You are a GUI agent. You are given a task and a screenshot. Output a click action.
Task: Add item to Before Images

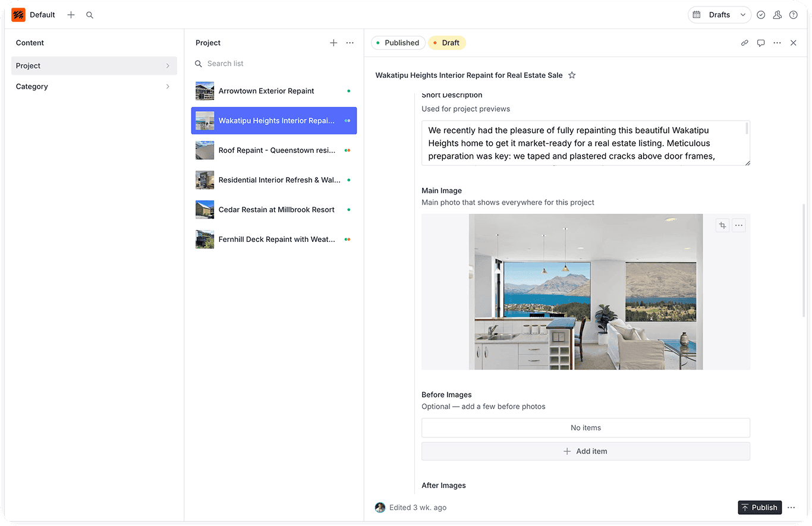[x=585, y=451]
